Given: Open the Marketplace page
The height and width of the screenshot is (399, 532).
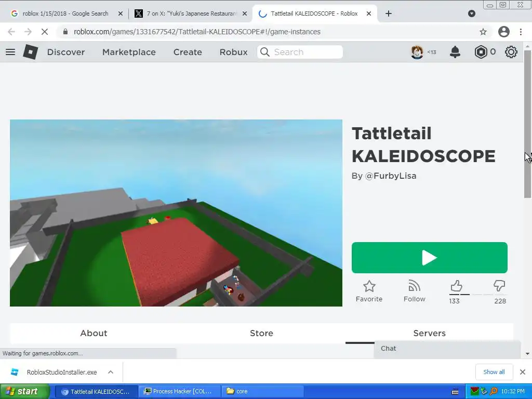Looking at the screenshot, I should [129, 52].
